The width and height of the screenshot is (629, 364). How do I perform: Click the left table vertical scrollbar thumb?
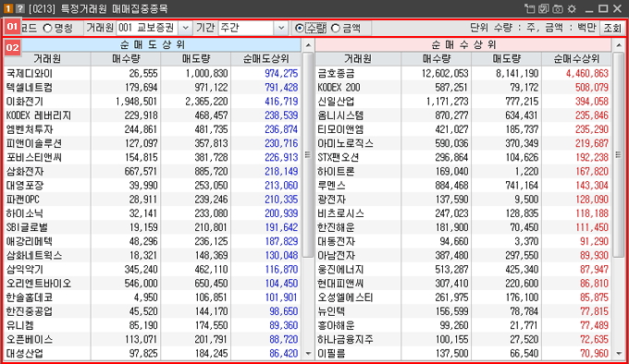point(308,155)
